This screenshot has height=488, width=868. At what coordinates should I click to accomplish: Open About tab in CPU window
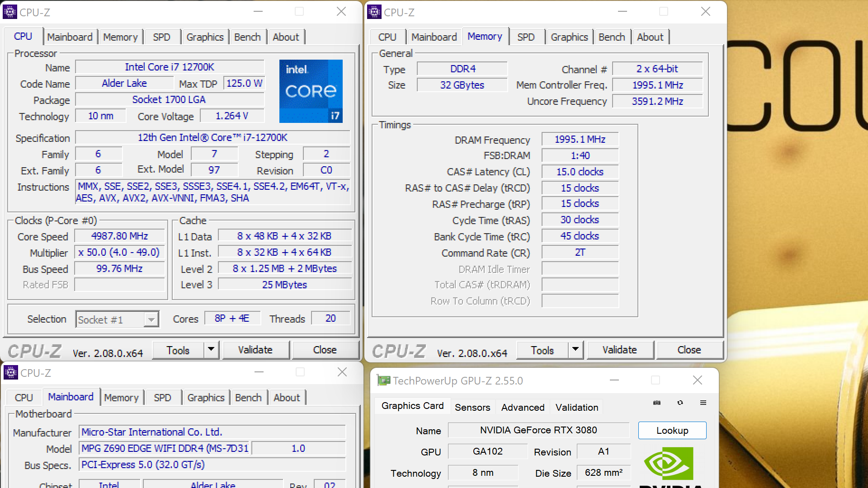(x=286, y=37)
